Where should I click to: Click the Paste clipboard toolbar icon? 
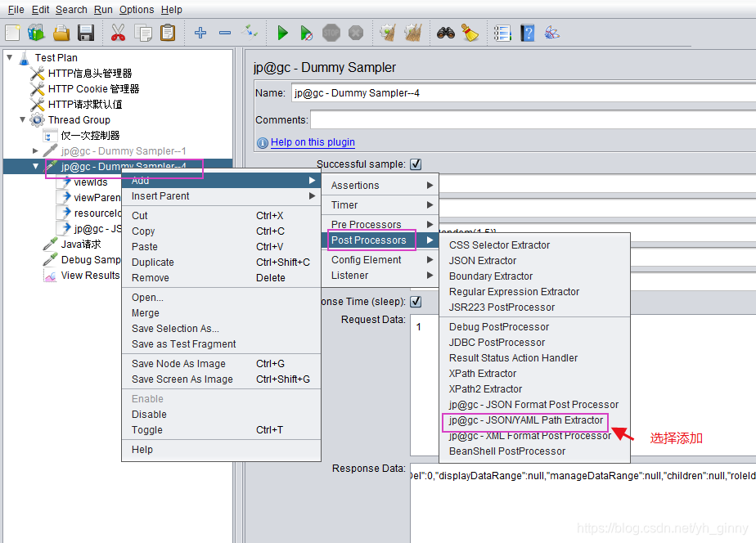pyautogui.click(x=168, y=33)
